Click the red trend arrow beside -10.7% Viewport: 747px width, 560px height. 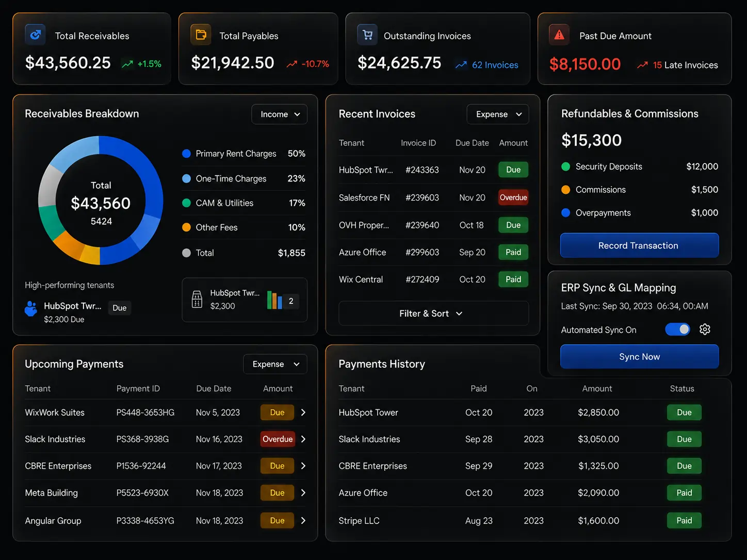(291, 64)
